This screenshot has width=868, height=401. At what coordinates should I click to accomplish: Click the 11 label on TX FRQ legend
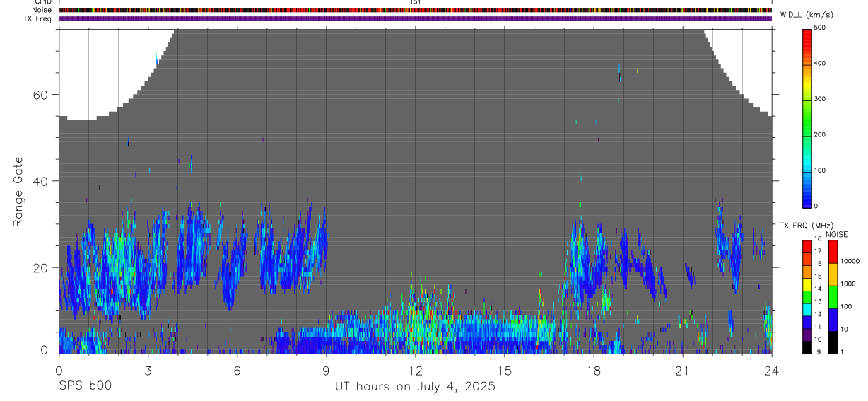(x=818, y=327)
